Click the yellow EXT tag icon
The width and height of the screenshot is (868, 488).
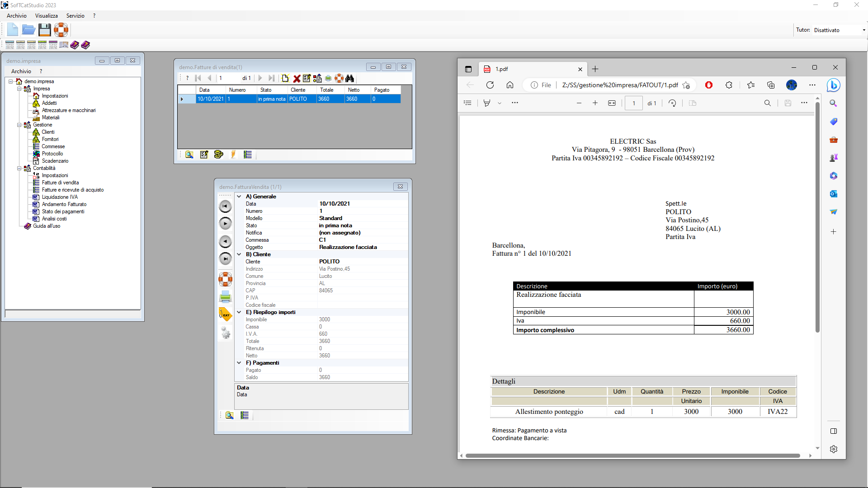click(225, 314)
